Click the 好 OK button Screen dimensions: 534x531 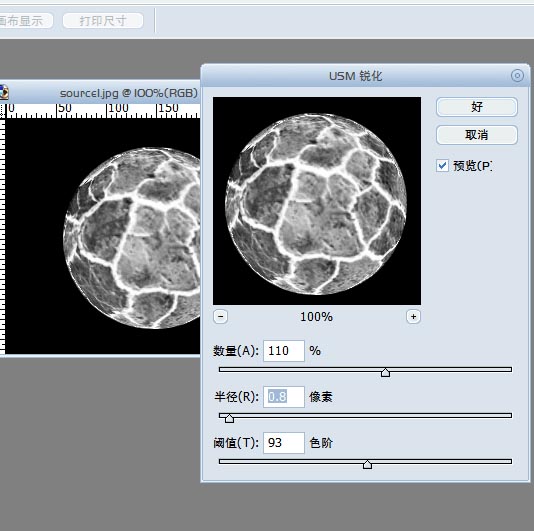point(477,107)
